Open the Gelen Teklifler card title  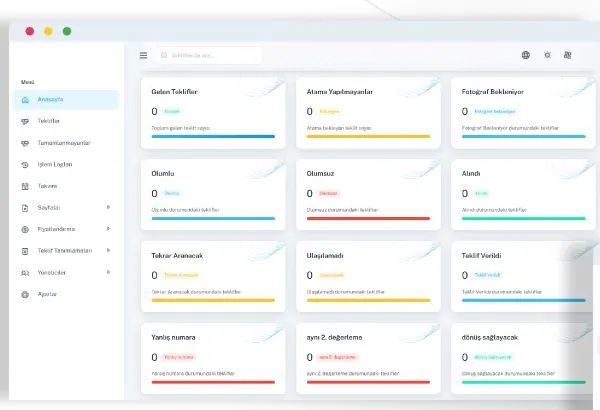pyautogui.click(x=174, y=91)
